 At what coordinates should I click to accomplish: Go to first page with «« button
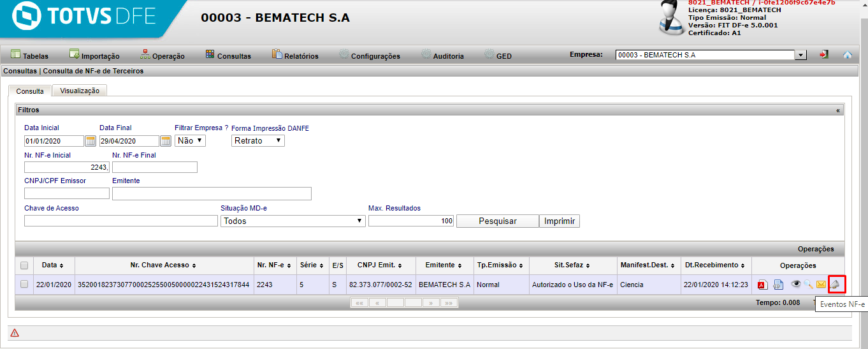tap(359, 302)
